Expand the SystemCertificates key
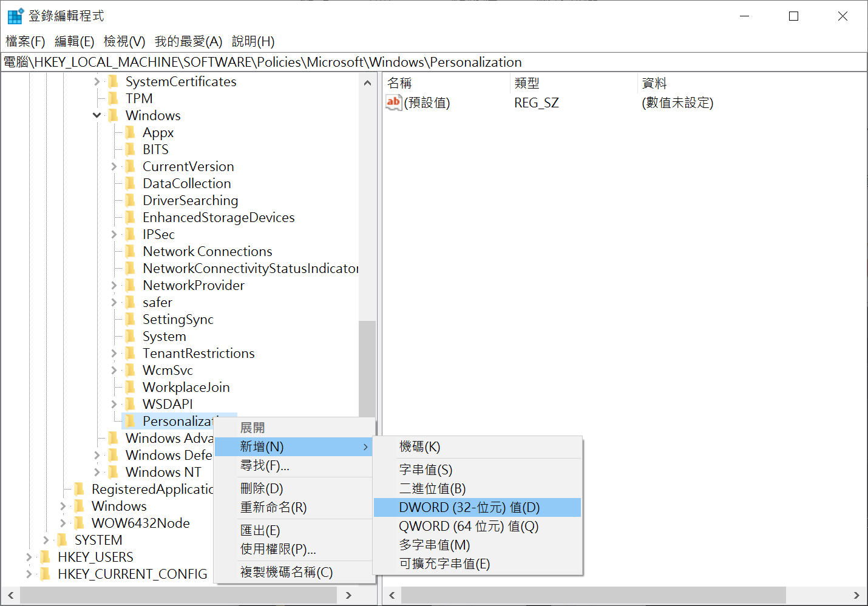 coord(97,81)
